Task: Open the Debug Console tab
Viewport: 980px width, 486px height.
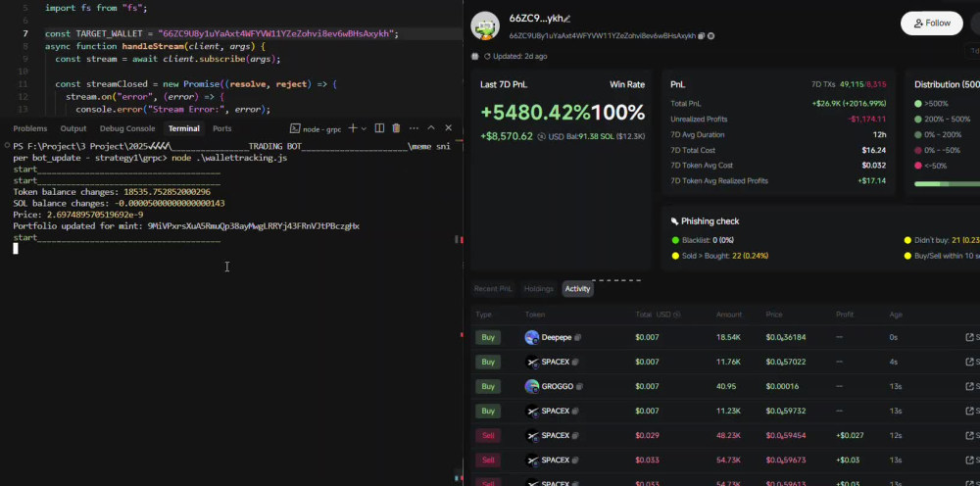Action: [x=127, y=128]
